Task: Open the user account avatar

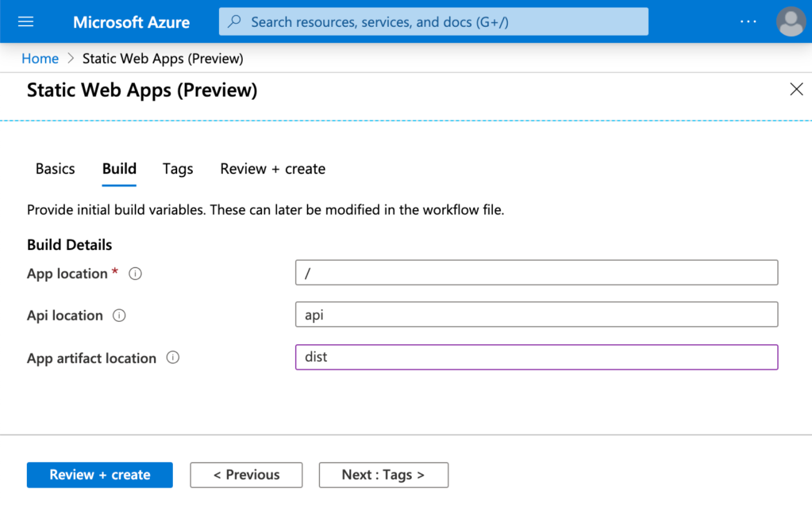Action: (x=791, y=21)
